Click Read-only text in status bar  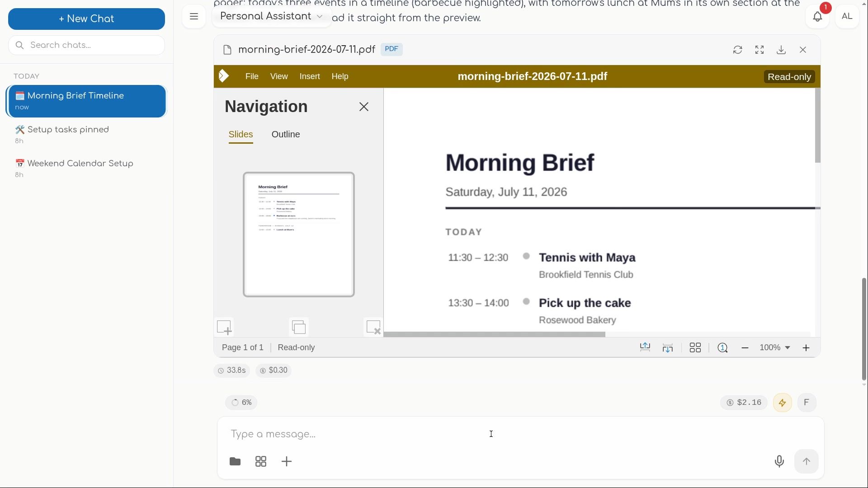[296, 347]
